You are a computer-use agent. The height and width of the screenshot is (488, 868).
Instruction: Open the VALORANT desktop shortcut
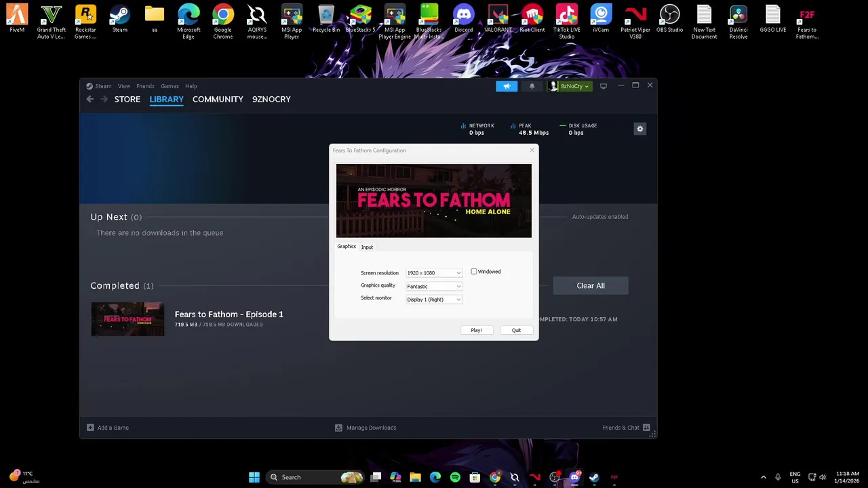(498, 20)
